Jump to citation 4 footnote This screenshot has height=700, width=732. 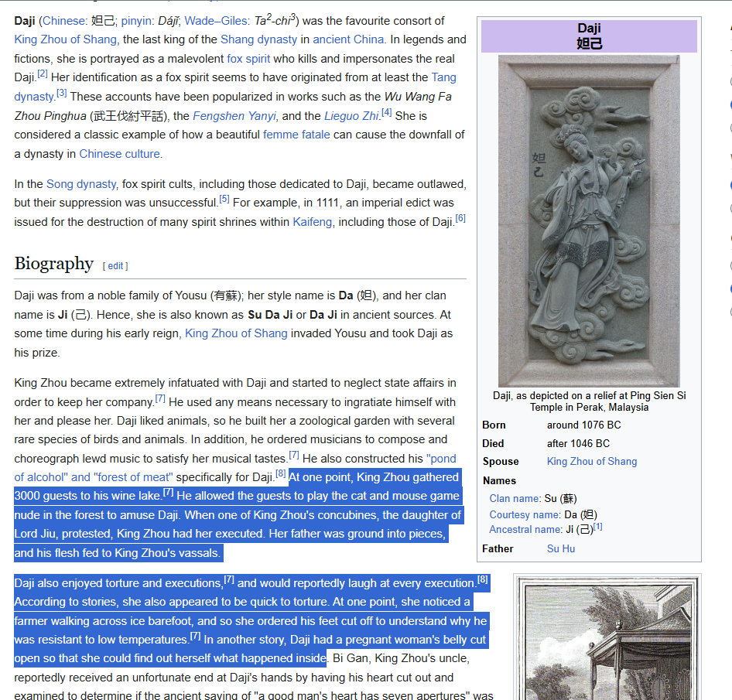coord(387,112)
